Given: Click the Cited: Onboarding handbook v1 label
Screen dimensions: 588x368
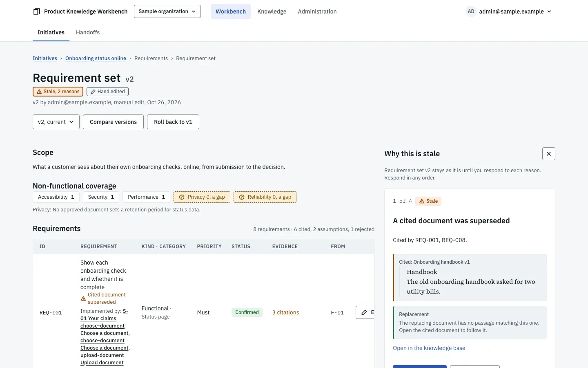Looking at the screenshot, I should click(434, 262).
